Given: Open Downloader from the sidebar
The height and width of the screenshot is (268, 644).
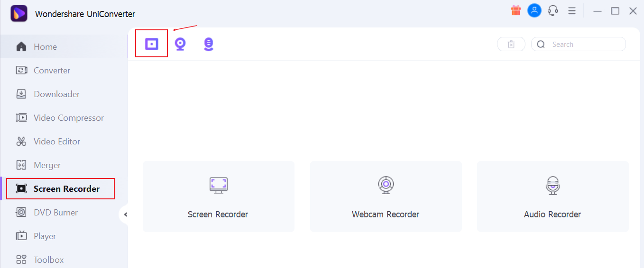Looking at the screenshot, I should point(56,94).
